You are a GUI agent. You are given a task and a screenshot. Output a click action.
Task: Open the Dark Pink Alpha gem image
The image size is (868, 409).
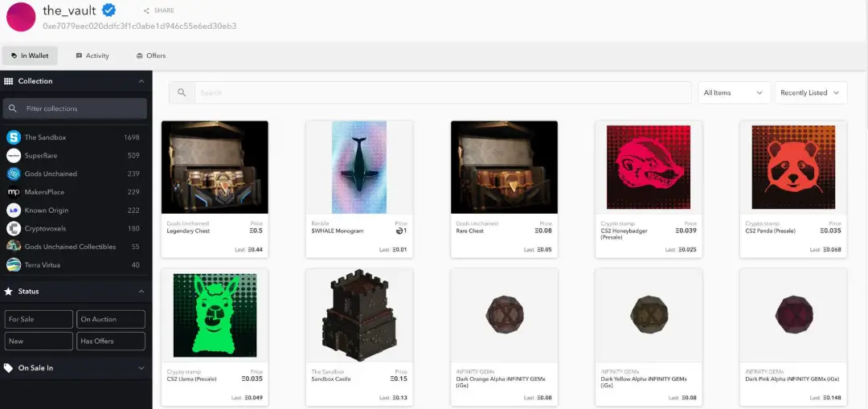[793, 314]
